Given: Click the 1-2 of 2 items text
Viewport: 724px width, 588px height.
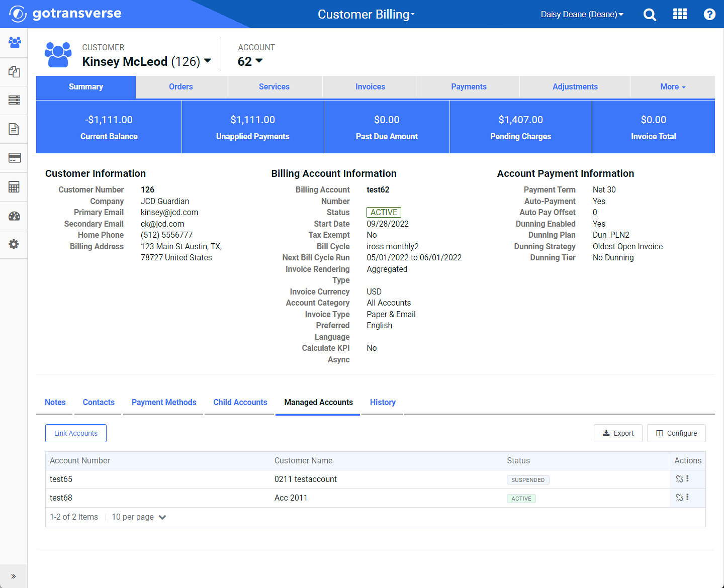Looking at the screenshot, I should click(74, 517).
